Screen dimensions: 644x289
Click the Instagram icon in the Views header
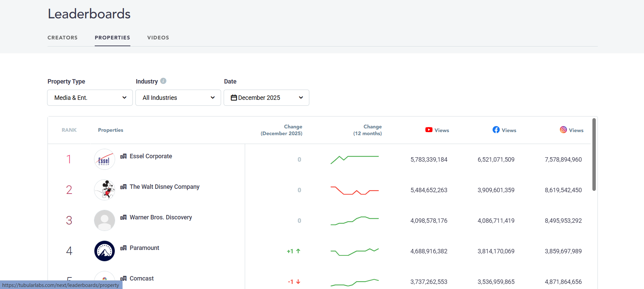563,130
